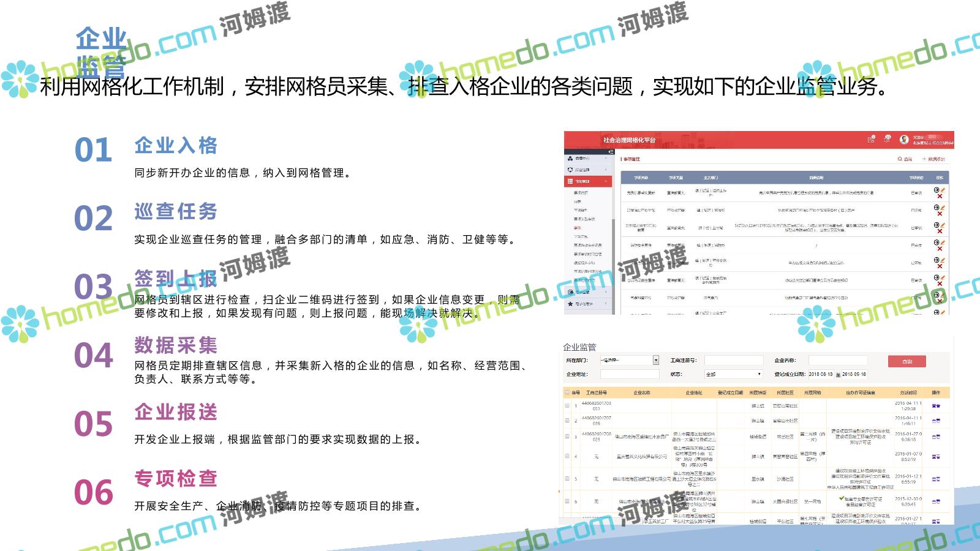Open the 状态 status dropdown showing 全部

pos(733,373)
